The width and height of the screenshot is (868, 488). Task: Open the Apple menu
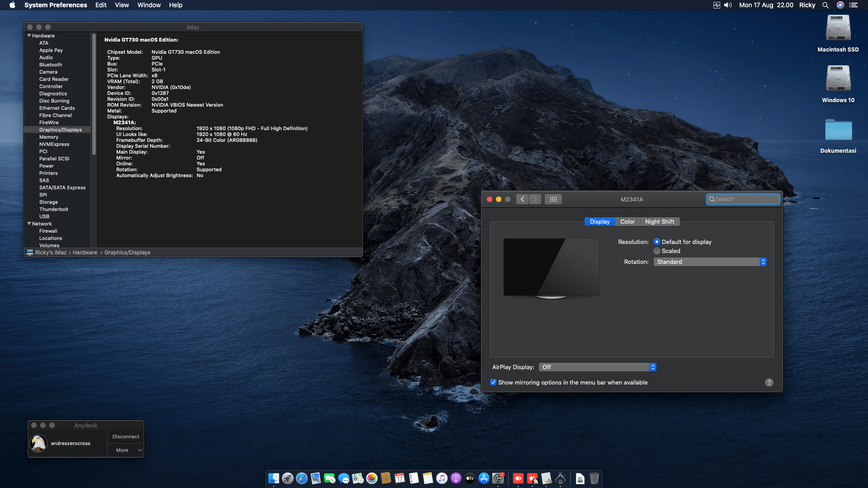click(x=12, y=5)
